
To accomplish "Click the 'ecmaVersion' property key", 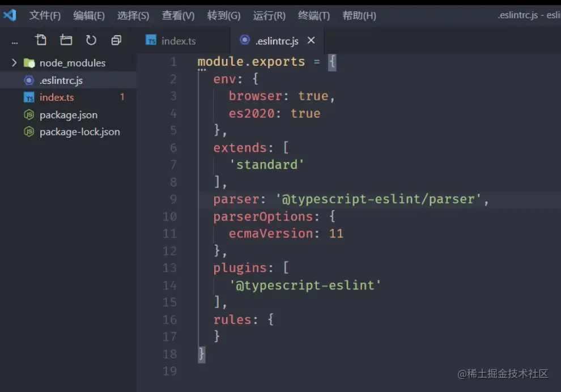I will [x=271, y=233].
